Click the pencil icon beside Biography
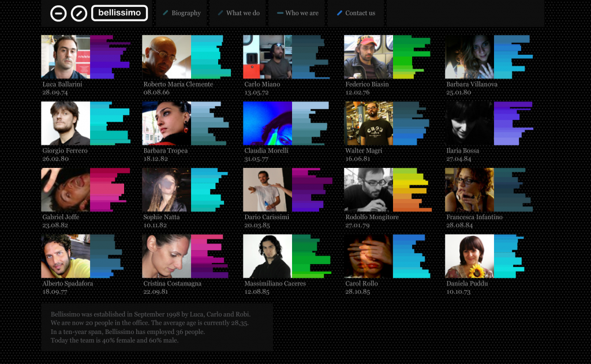The width and height of the screenshot is (591, 364). pyautogui.click(x=166, y=13)
